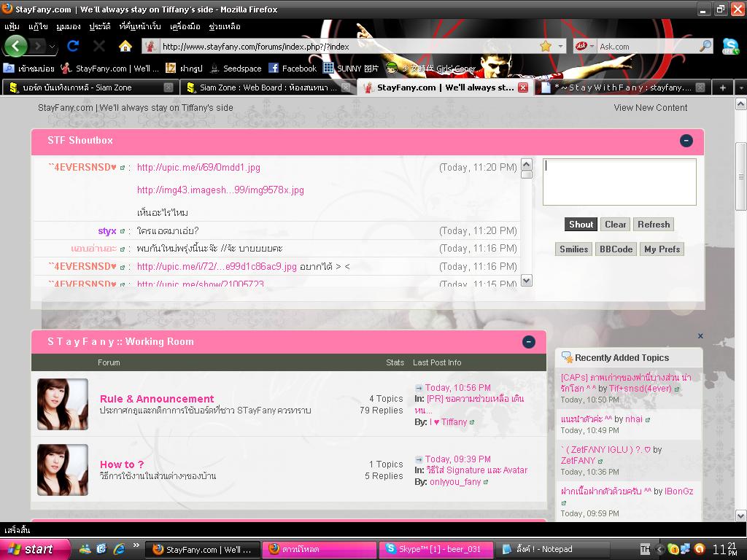Open the BBCode button
This screenshot has height=560, width=747.
point(616,249)
